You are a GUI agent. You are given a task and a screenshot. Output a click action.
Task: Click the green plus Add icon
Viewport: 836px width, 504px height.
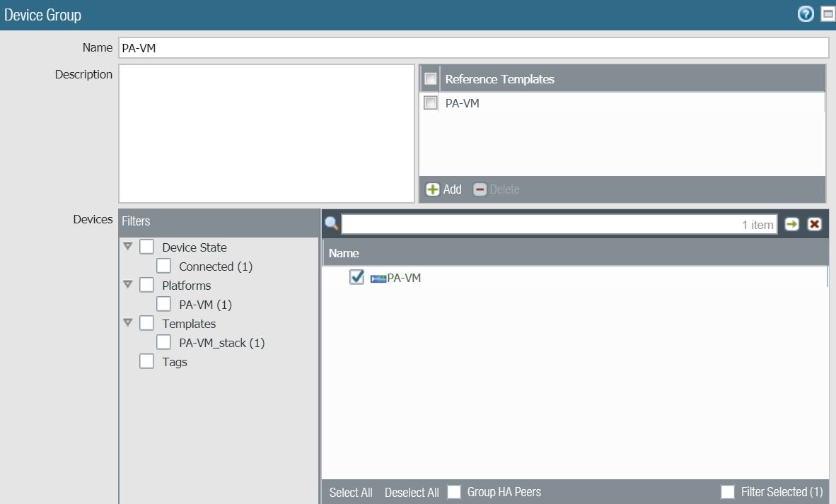click(x=432, y=189)
